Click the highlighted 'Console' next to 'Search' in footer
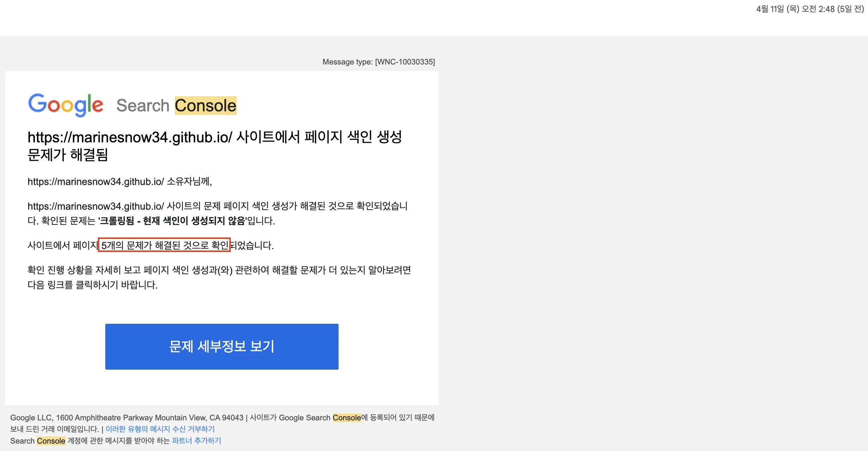 pyautogui.click(x=51, y=440)
